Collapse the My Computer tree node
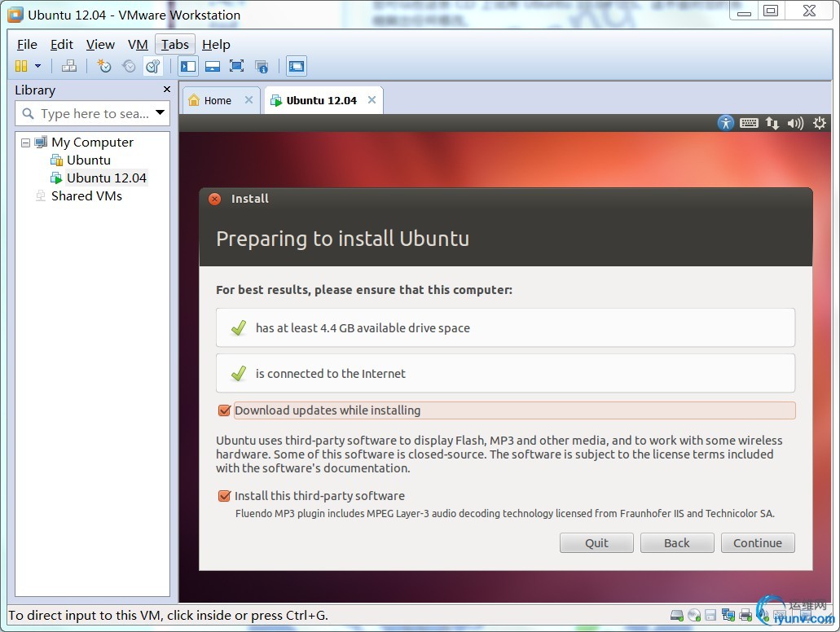This screenshot has height=632, width=840. [25, 143]
